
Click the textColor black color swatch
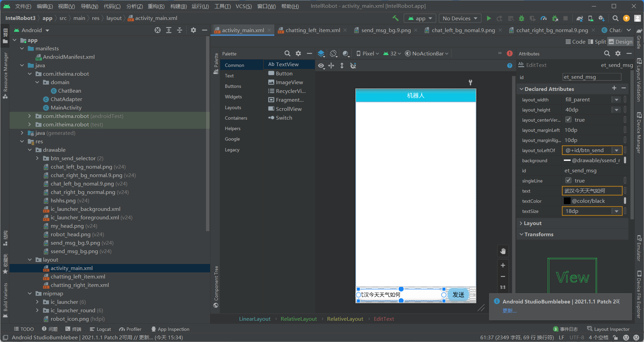point(567,201)
